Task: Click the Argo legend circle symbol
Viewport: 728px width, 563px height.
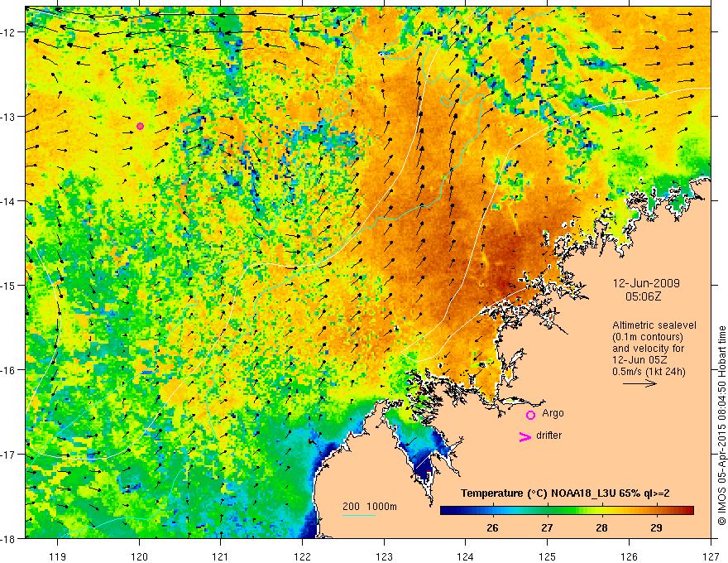Action: click(x=530, y=415)
